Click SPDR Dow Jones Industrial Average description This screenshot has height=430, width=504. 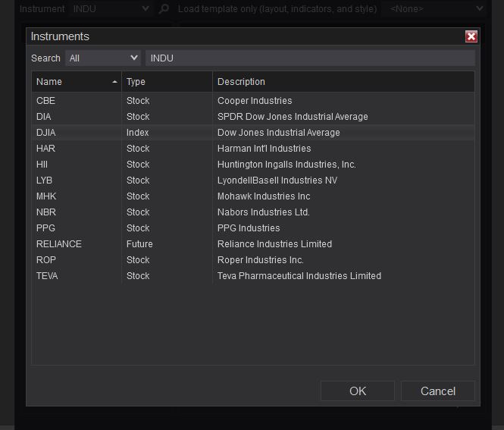click(293, 117)
